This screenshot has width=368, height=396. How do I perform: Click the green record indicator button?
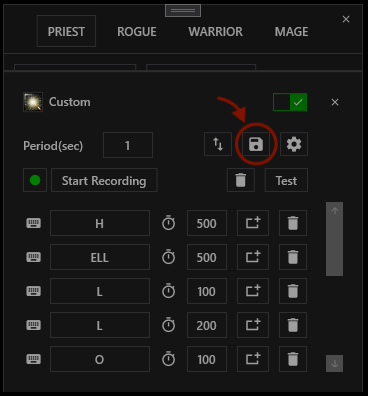click(35, 180)
